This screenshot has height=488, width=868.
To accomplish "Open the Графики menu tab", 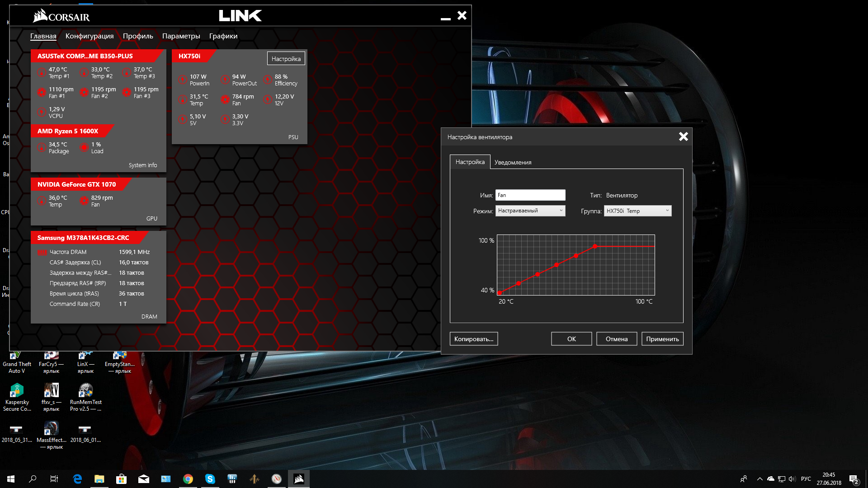I will [223, 36].
